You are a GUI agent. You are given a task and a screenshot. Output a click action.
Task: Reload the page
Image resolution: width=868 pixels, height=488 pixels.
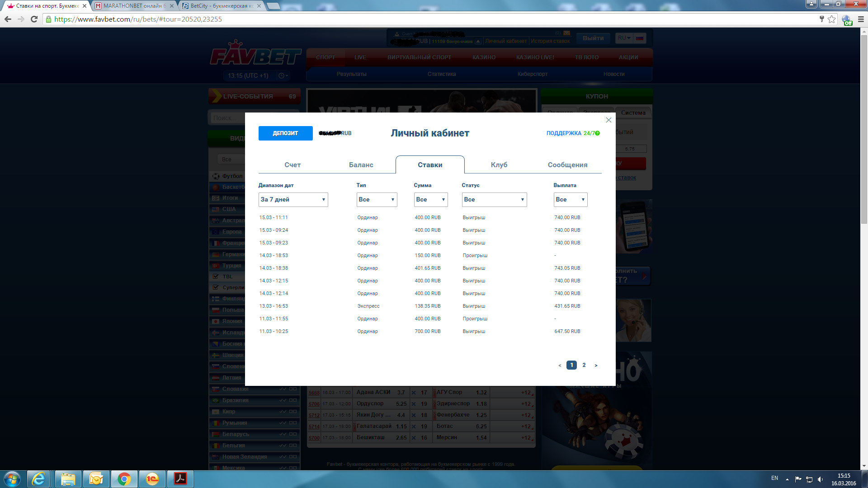coord(34,19)
